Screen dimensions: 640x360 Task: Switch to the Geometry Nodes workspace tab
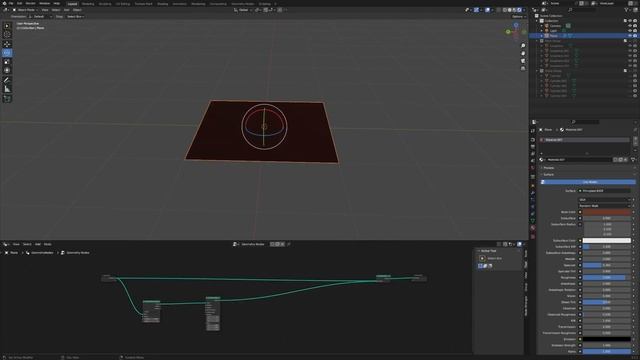[242, 4]
